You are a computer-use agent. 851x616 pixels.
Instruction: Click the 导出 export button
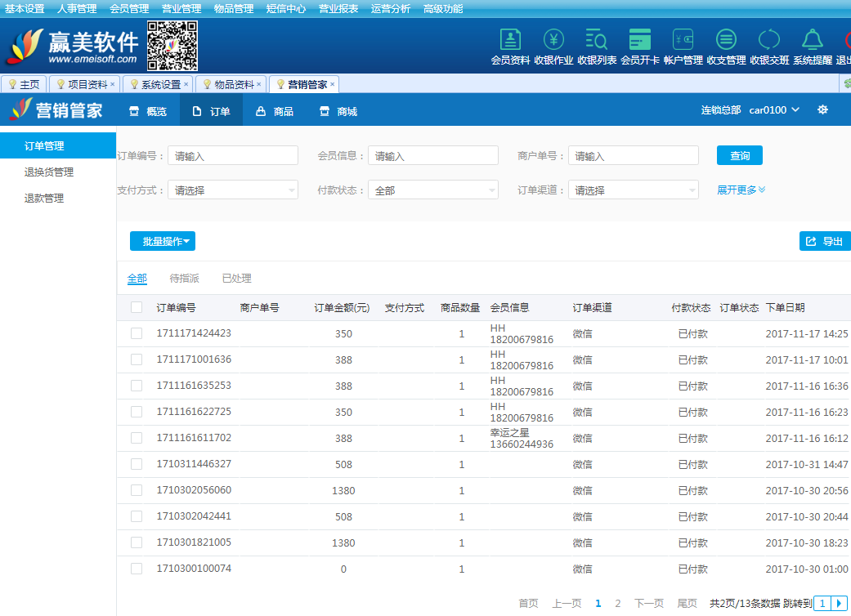pyautogui.click(x=825, y=242)
